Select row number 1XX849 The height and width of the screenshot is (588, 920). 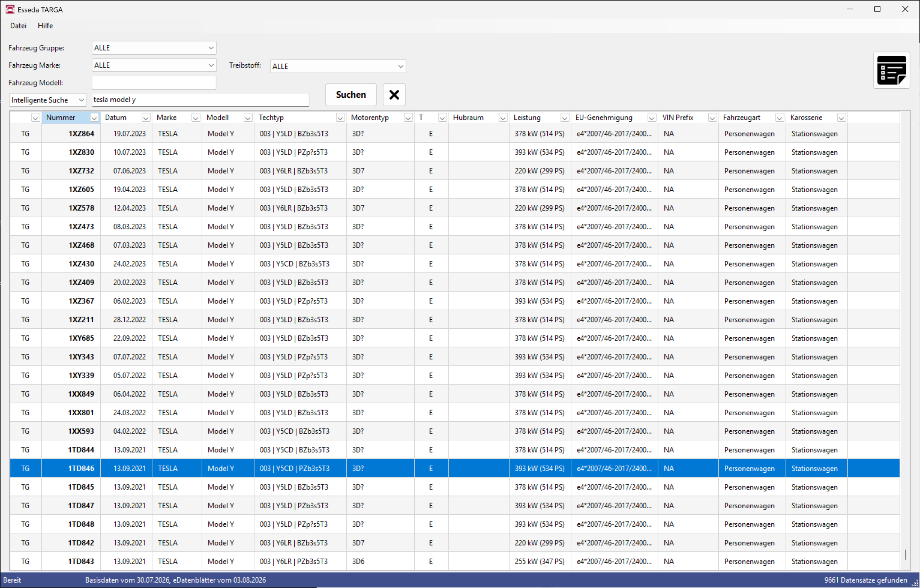pos(455,394)
